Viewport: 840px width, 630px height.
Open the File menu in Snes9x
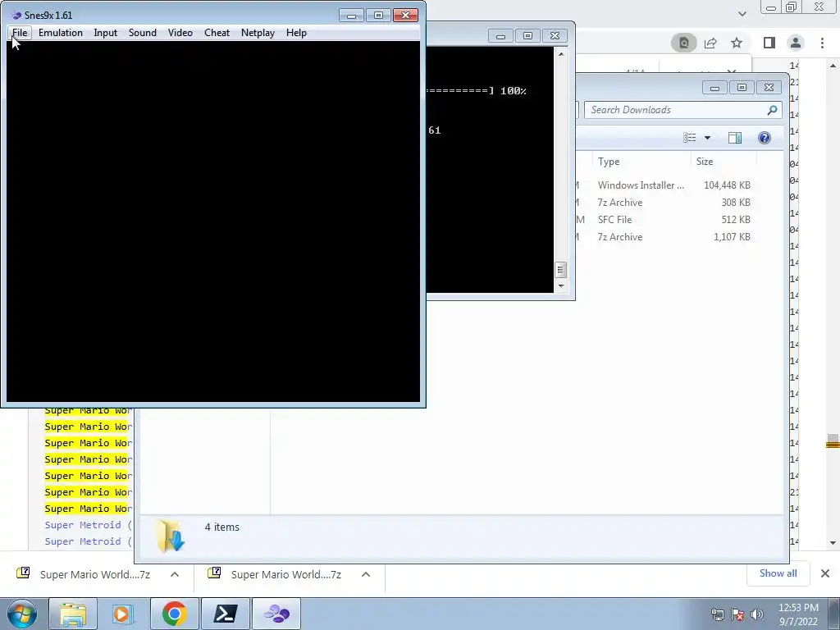[20, 33]
